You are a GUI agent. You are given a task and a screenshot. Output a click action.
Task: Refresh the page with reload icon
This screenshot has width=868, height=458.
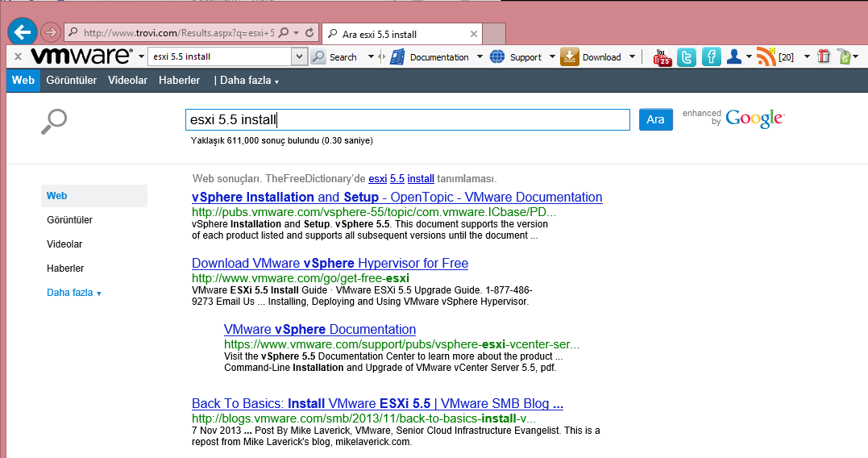[310, 33]
